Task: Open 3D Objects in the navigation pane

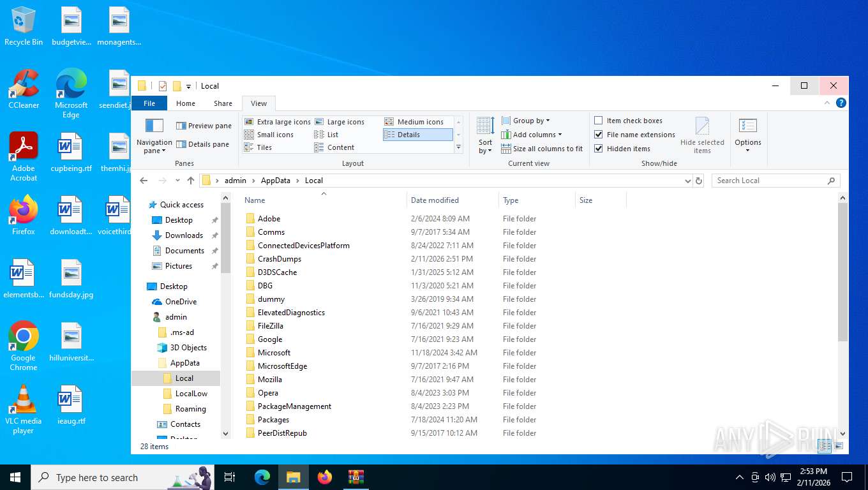Action: click(x=188, y=348)
